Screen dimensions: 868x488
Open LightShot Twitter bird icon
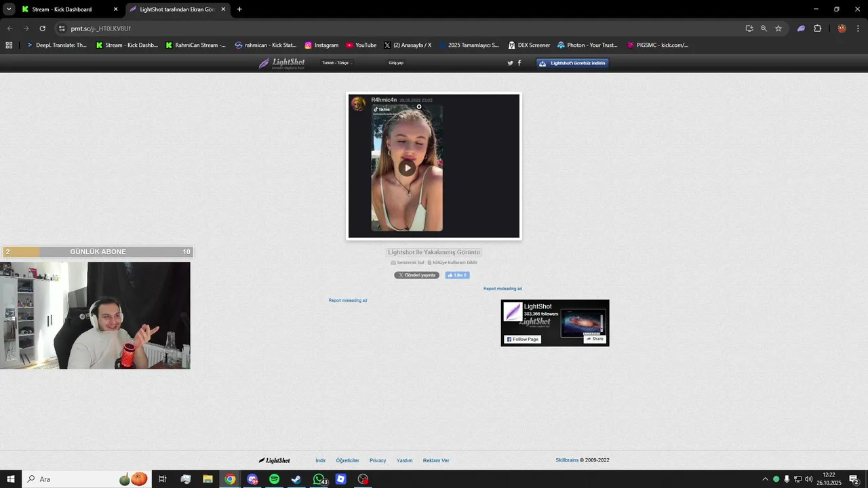point(511,63)
